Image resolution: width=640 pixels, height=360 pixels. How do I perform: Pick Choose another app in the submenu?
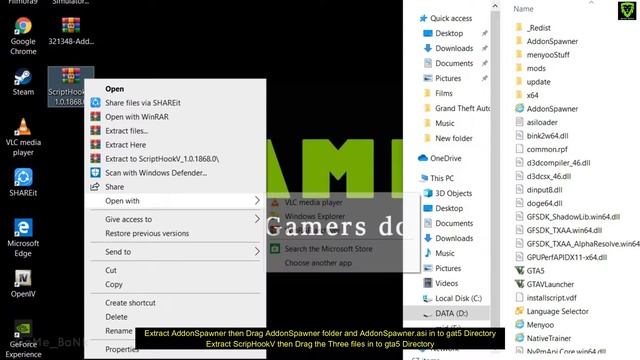318,263
